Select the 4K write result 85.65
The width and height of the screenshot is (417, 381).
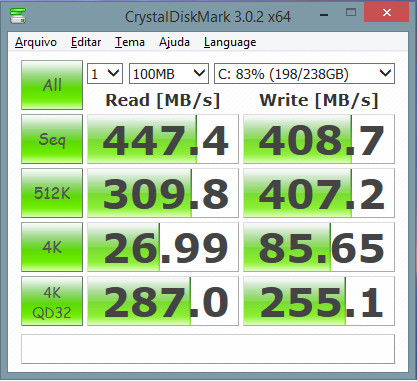(x=319, y=247)
